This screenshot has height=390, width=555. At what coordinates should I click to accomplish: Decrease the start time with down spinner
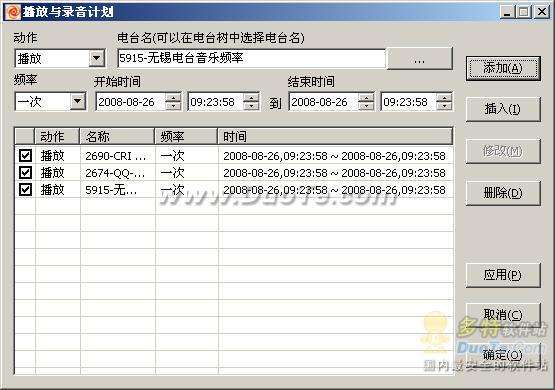tap(251, 106)
